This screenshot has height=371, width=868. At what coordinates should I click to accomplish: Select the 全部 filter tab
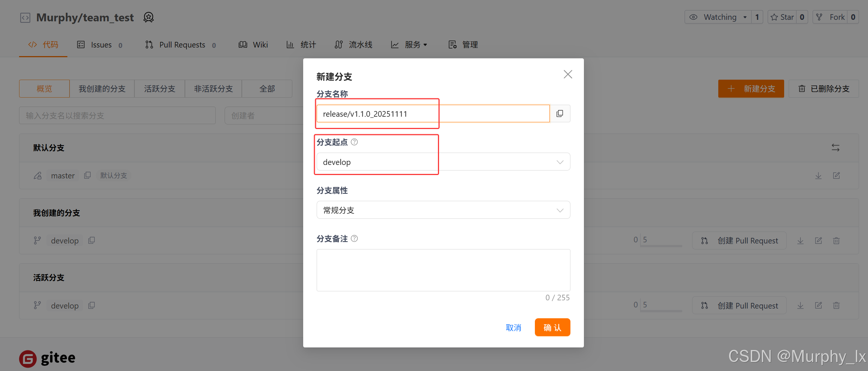pyautogui.click(x=267, y=89)
